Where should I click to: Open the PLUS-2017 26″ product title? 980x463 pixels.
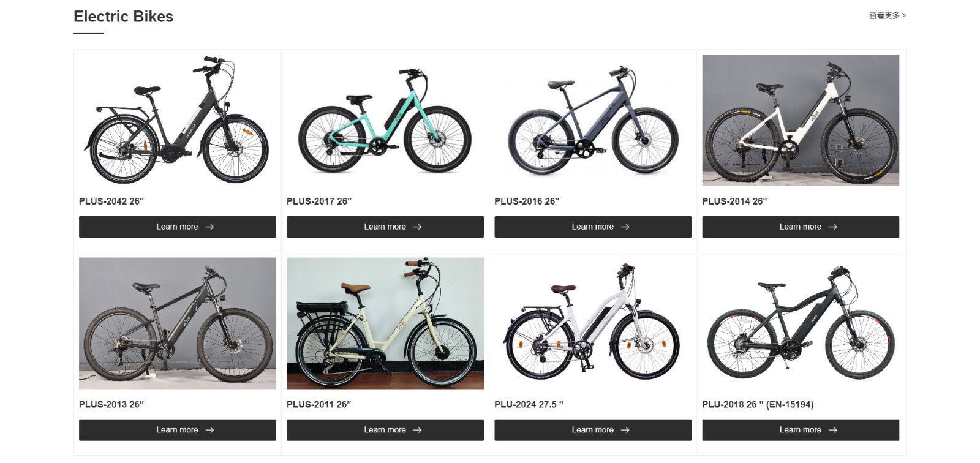[x=319, y=201]
